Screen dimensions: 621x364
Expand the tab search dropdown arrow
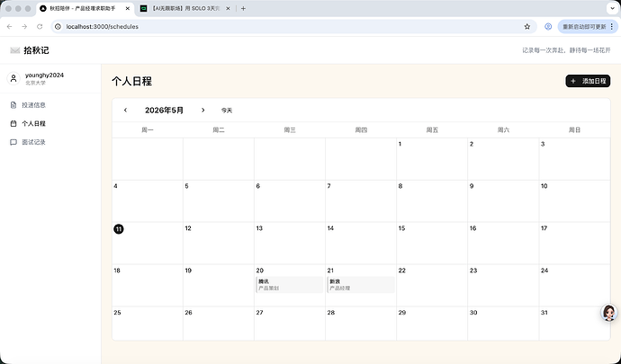[612, 8]
